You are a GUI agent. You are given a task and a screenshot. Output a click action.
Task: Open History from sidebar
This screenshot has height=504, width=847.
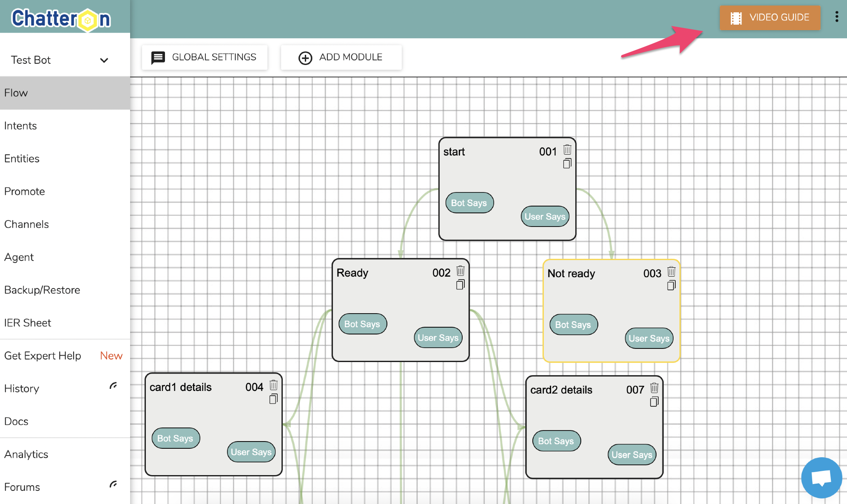tap(65, 388)
